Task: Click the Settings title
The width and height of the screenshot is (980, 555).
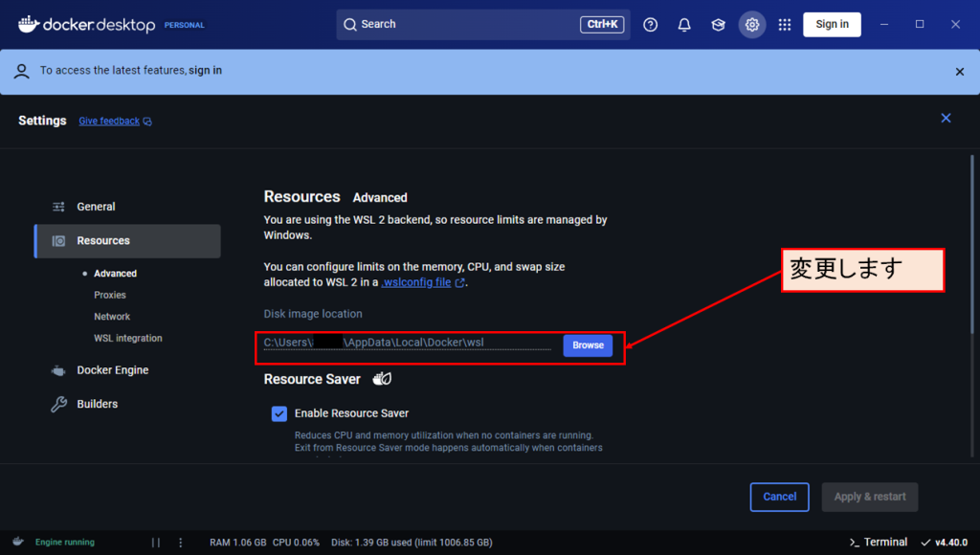Action: (42, 121)
